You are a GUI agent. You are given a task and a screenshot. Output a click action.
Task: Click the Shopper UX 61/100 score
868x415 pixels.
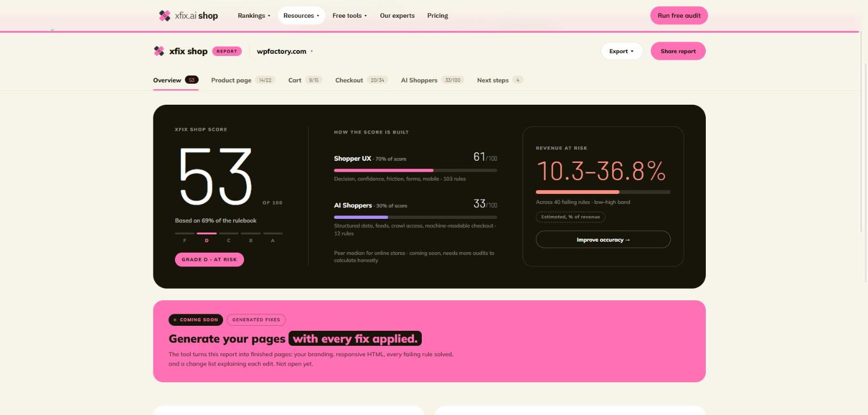point(485,157)
